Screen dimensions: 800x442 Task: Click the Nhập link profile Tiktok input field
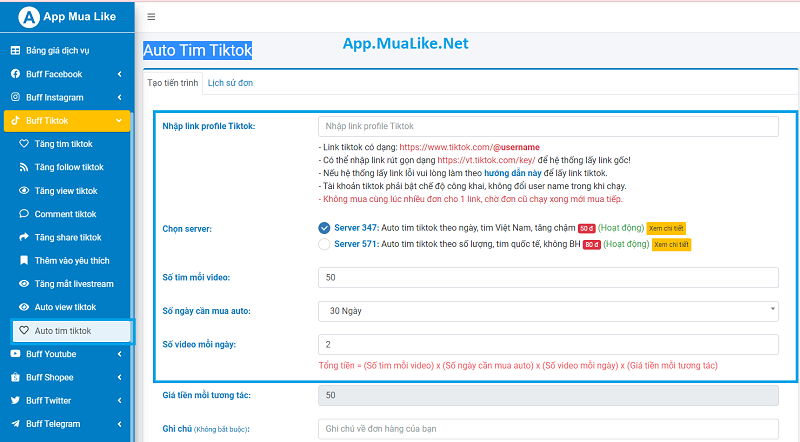point(548,126)
